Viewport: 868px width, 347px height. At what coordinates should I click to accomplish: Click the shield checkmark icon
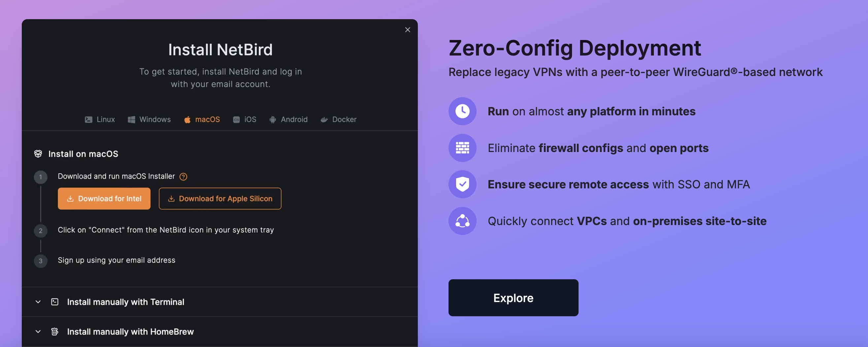[462, 184]
